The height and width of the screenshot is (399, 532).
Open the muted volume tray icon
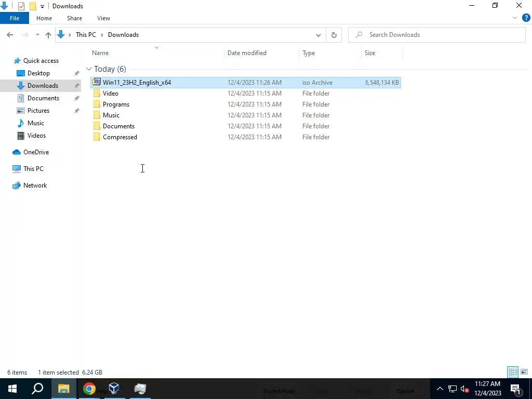pyautogui.click(x=465, y=389)
